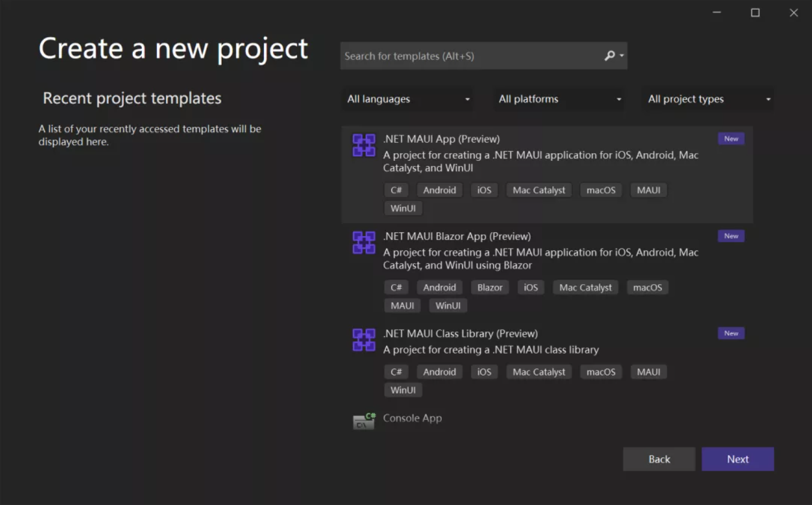Click the .NET MAUI Class Library template icon
This screenshot has width=812, height=505.
(x=364, y=340)
